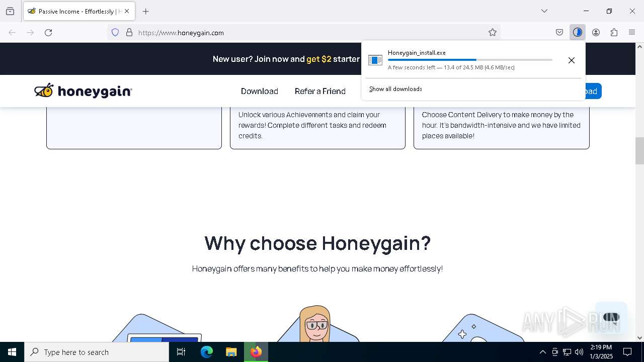Click scrollbar up arrow
Screen dimensions: 644x362
coord(639,47)
